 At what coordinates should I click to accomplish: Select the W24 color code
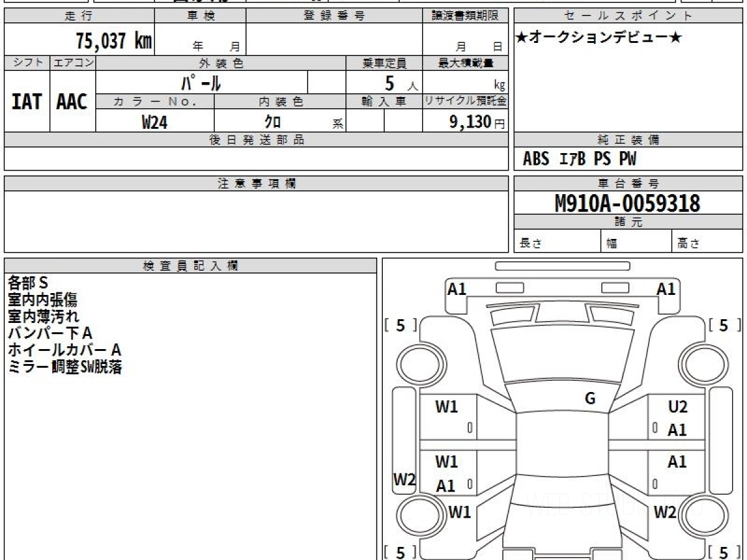point(154,122)
